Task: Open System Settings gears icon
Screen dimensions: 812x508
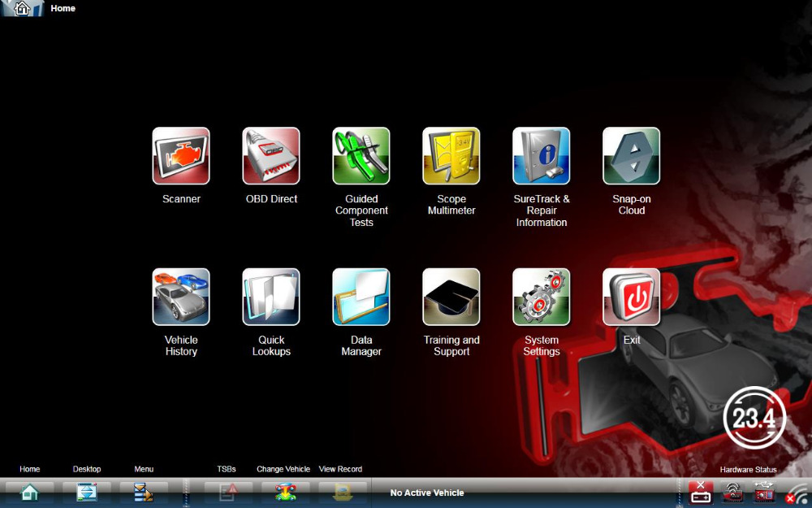Action: coord(541,297)
